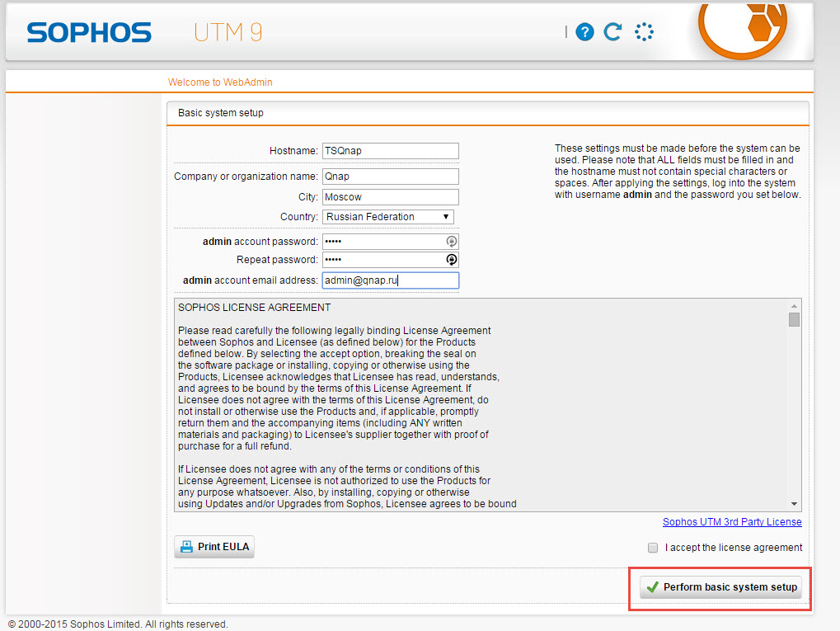Click the admin account password field
The width and height of the screenshot is (840, 631).
[x=391, y=241]
